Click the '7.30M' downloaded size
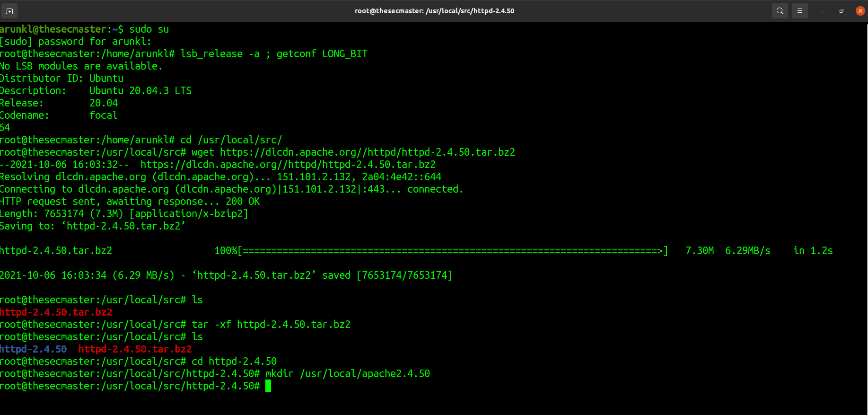 pos(700,251)
